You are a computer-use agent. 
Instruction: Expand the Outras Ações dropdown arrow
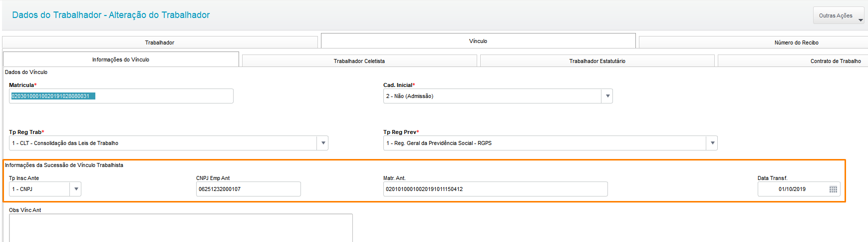[x=861, y=20]
